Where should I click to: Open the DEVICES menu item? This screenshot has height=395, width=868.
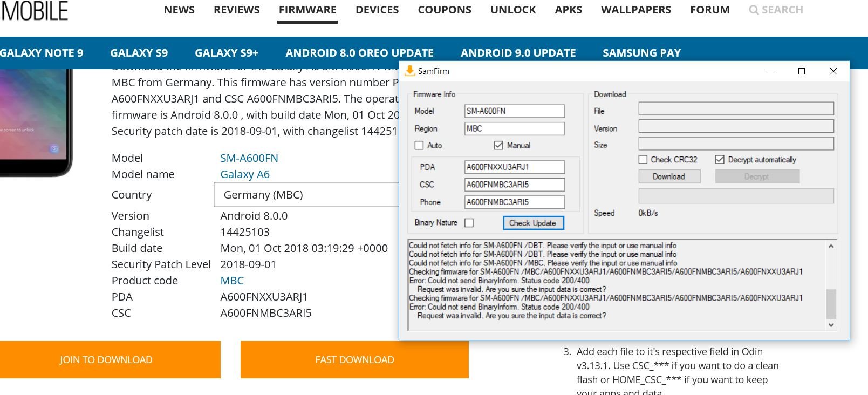click(x=377, y=10)
